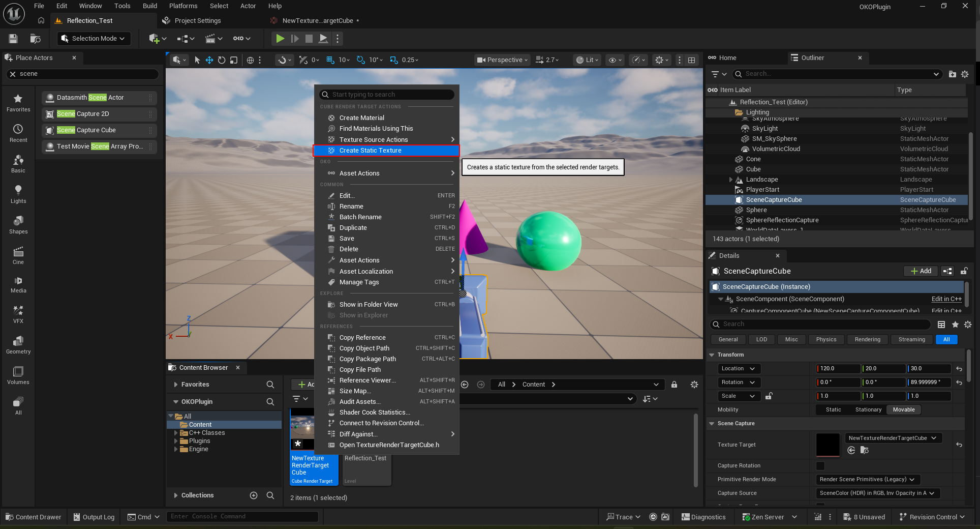Open the Primitive Render Mode dropdown

click(x=868, y=480)
